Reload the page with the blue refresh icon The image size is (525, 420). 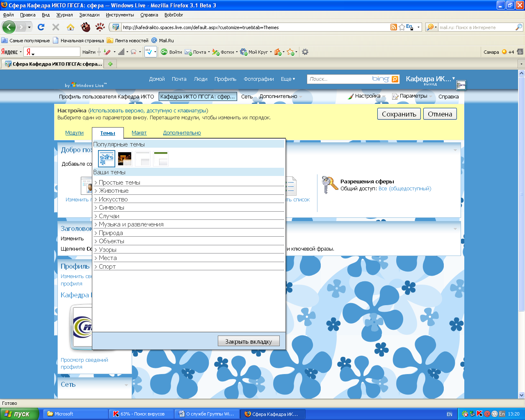pos(41,27)
